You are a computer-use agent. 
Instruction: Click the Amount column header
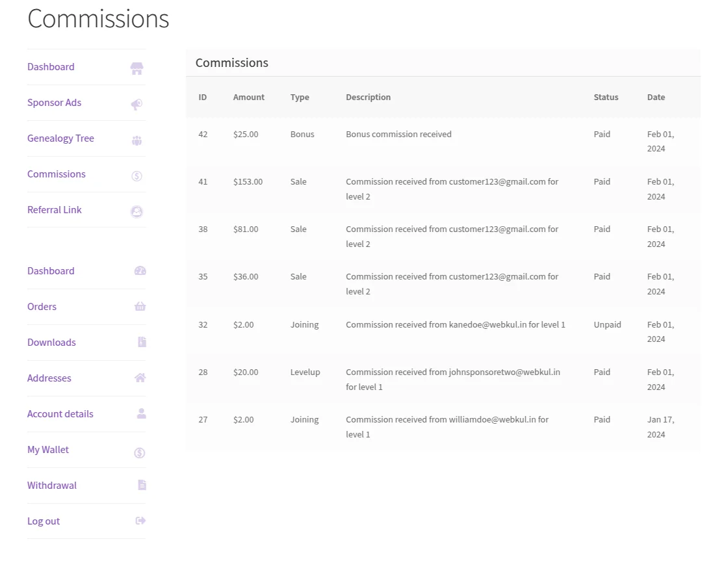(x=249, y=97)
